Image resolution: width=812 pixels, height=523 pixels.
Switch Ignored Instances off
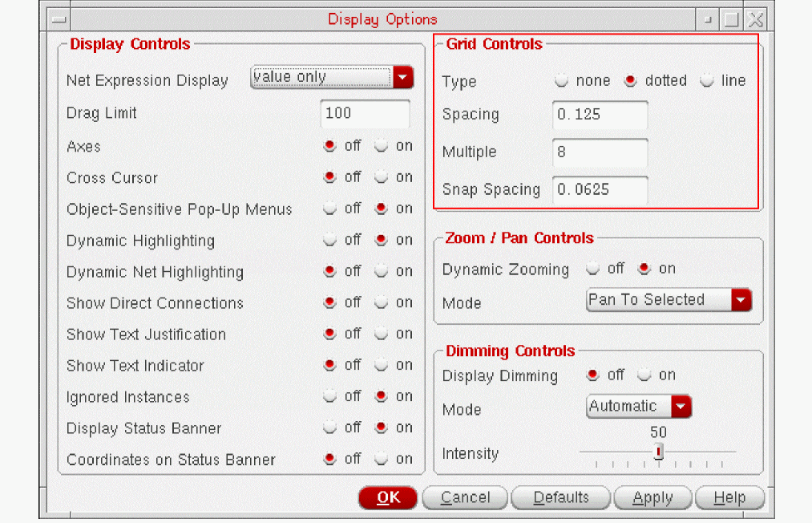[329, 396]
